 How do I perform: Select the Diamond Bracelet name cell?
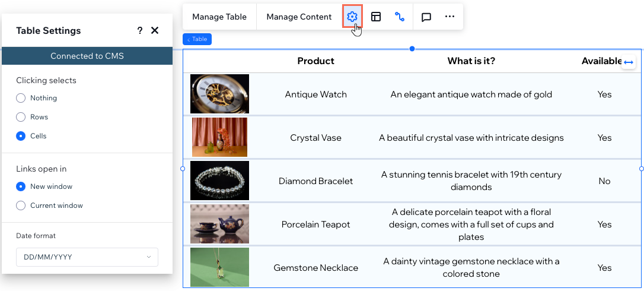point(316,181)
